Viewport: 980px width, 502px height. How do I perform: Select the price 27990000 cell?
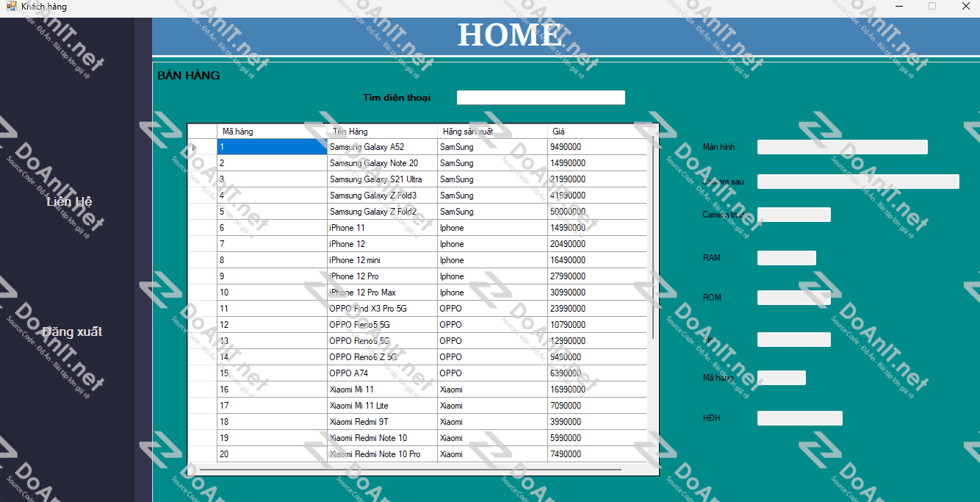pyautogui.click(x=597, y=276)
